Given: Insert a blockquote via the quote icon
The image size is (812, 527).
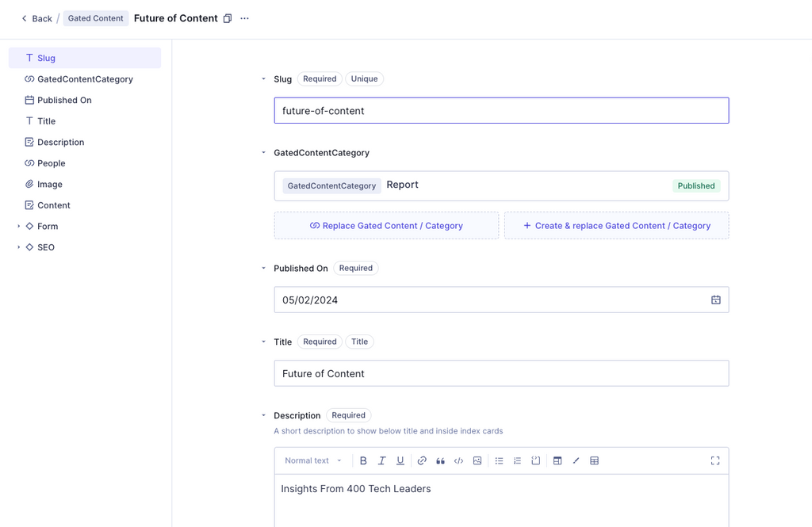Looking at the screenshot, I should pyautogui.click(x=440, y=460).
